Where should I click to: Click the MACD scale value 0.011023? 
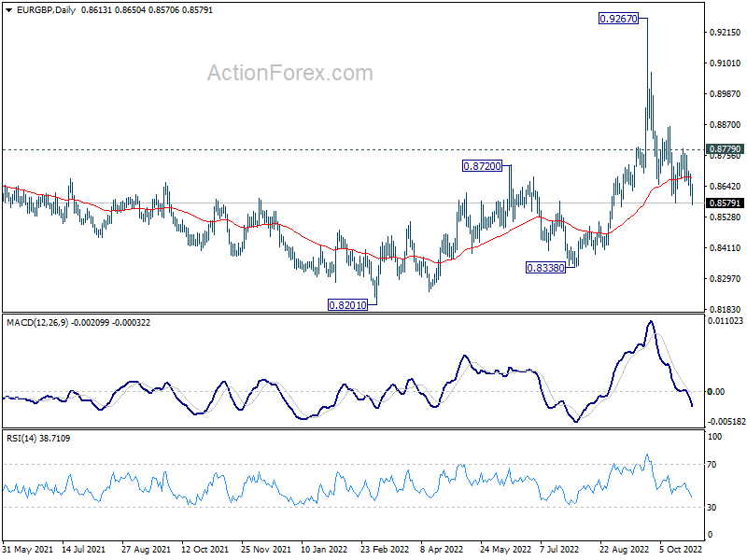click(x=726, y=321)
